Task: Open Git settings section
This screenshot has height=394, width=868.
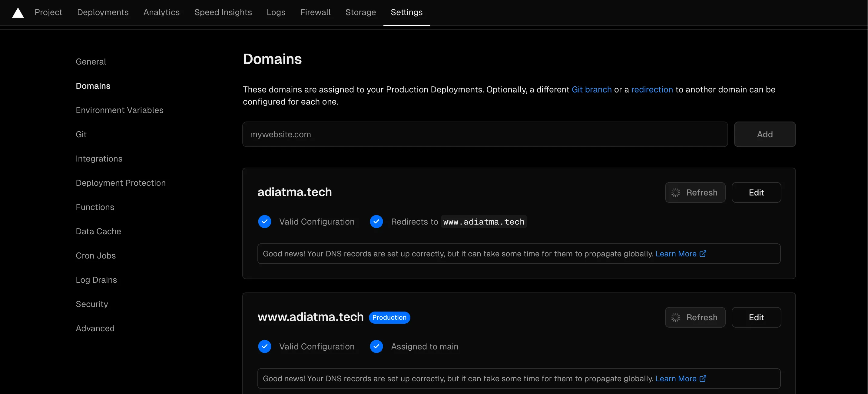Action: click(81, 135)
